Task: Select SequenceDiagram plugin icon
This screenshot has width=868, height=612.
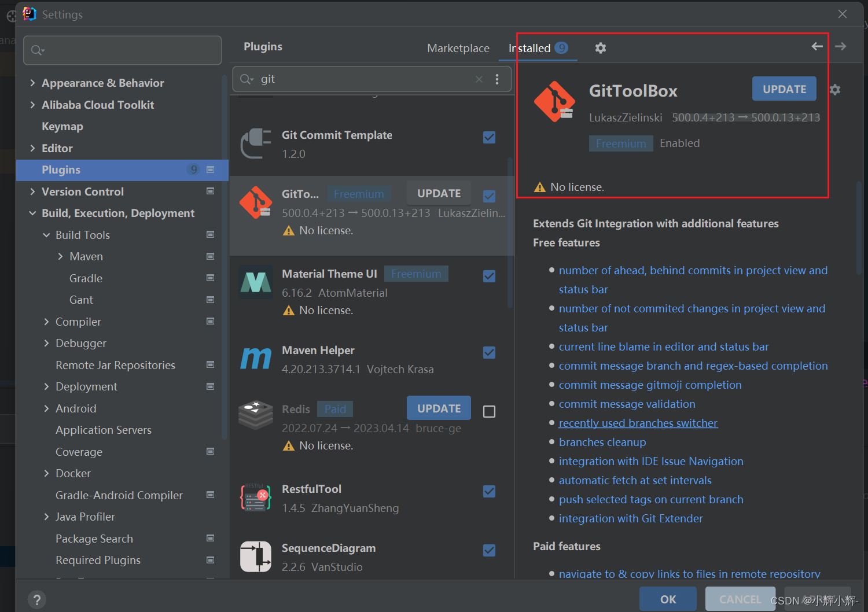Action: 256,556
